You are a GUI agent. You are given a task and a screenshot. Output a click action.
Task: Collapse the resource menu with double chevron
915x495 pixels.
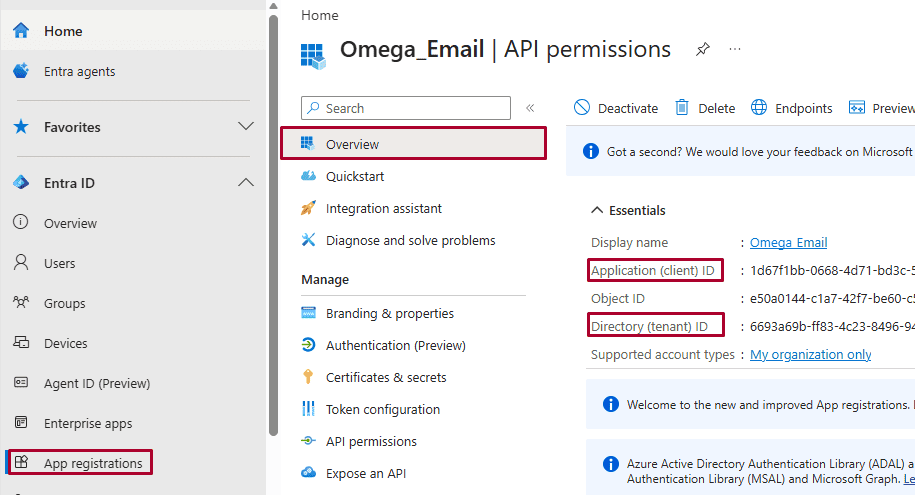point(530,108)
